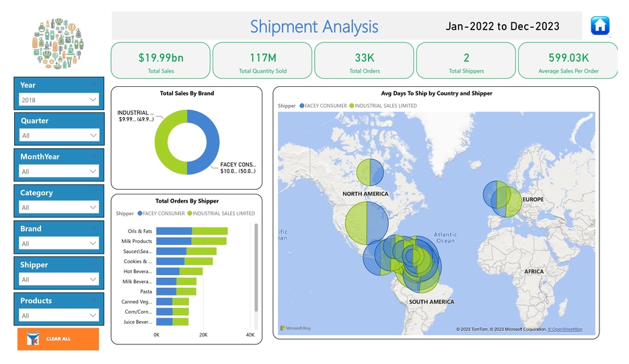This screenshot has height=364, width=629.
Task: Click the Total Sales KPI card
Action: (x=160, y=61)
